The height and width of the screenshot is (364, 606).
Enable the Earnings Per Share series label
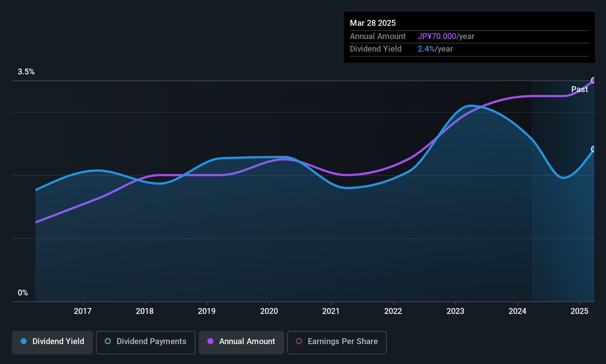(x=343, y=341)
